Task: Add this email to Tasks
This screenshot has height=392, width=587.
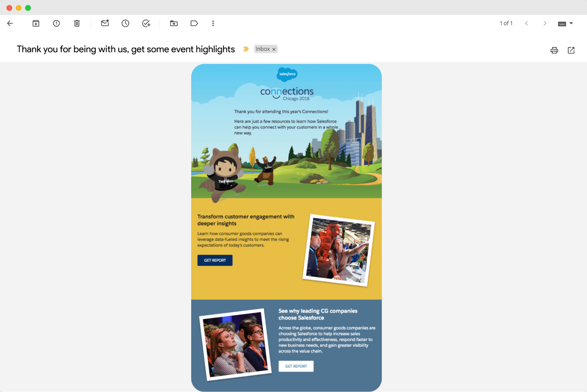Action: (x=146, y=23)
